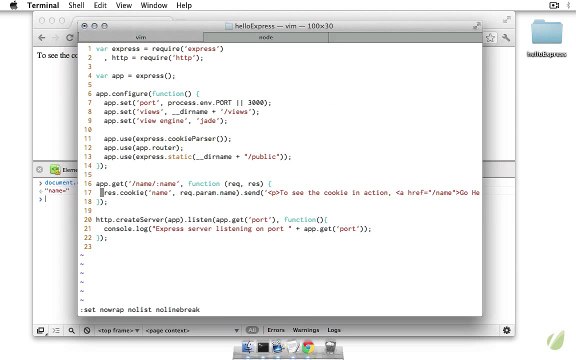The height and width of the screenshot is (360, 576).
Task: Open Finder from the Dock
Action: pyautogui.click(x=248, y=347)
